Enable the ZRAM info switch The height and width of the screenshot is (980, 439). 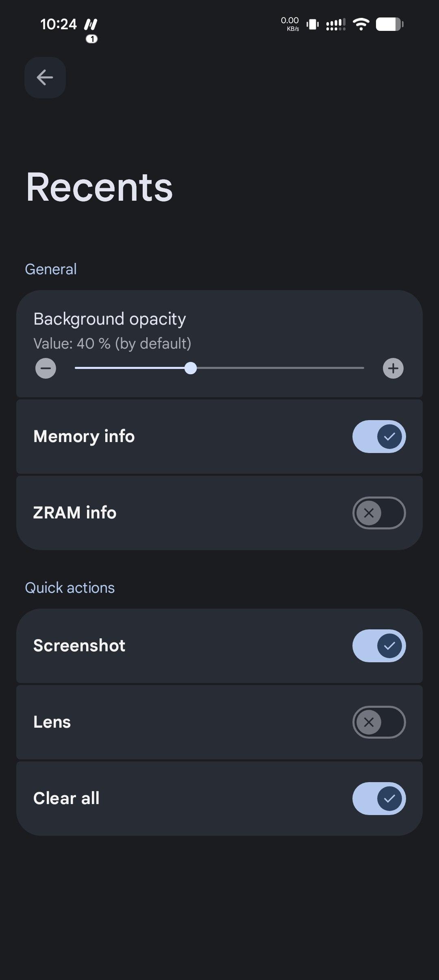click(379, 513)
